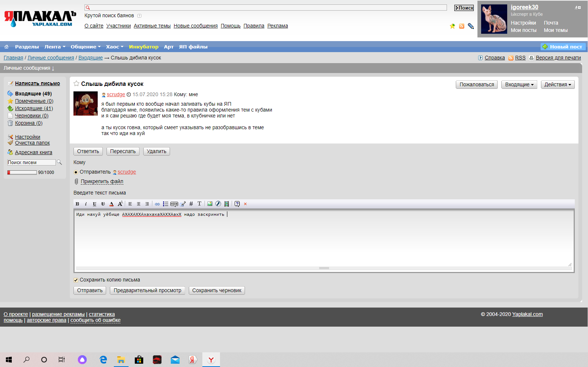
Task: Click the quote/edit pencil-note icon in toolbar
Action: tap(183, 204)
